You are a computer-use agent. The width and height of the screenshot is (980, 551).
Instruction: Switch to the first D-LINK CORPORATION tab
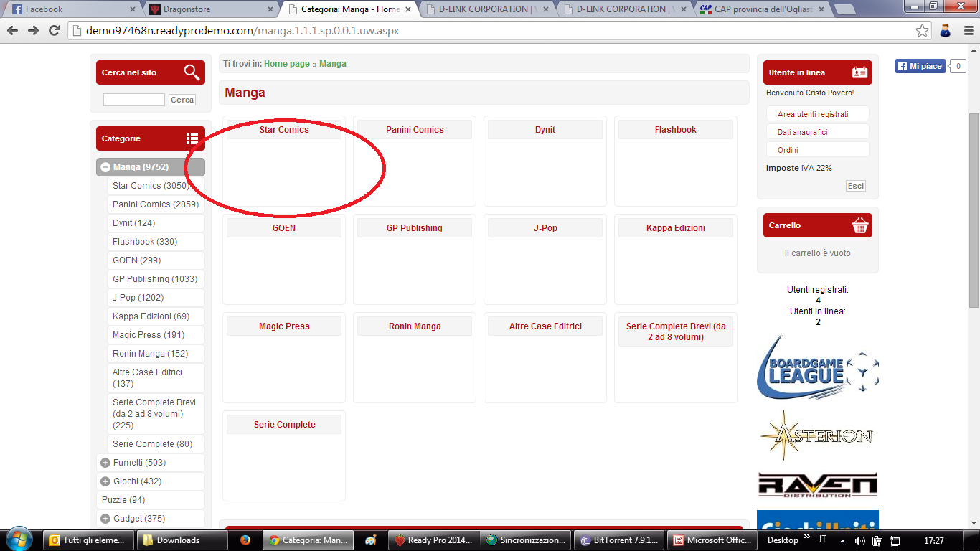[484, 9]
